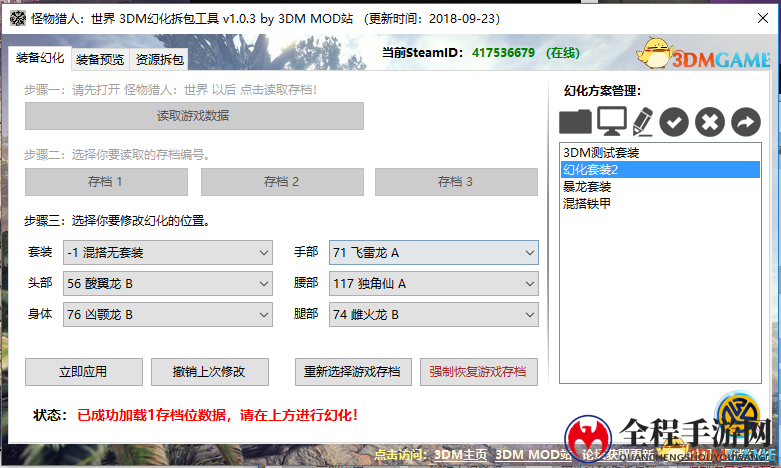Click the folder icon in scheme management
781x468 pixels.
pos(575,121)
